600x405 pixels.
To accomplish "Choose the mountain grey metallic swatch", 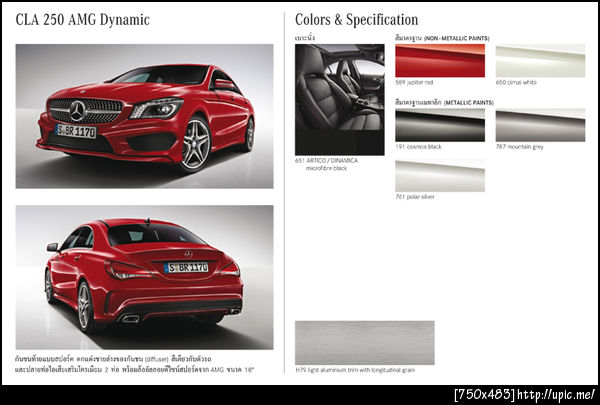I will tap(540, 125).
